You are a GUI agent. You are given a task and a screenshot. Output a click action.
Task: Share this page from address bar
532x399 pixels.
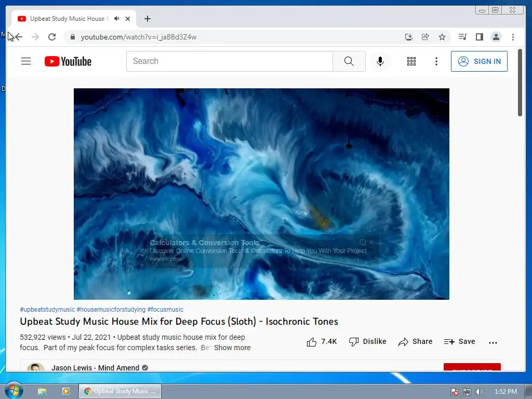(425, 37)
